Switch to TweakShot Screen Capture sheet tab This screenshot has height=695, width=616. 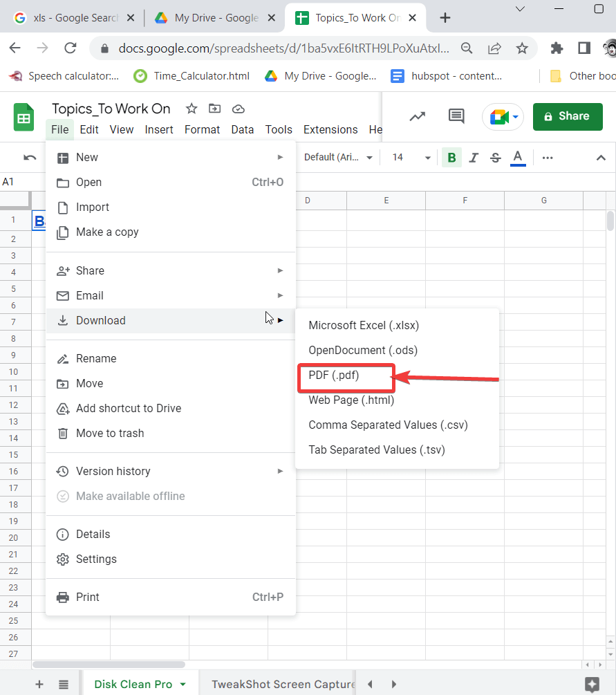tap(283, 684)
